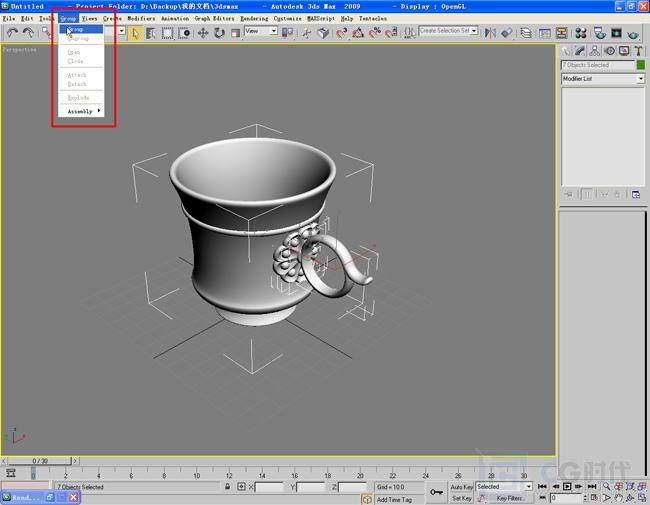Toggle the Auto Key button
Image resolution: width=650 pixels, height=505 pixels.
coord(461,487)
